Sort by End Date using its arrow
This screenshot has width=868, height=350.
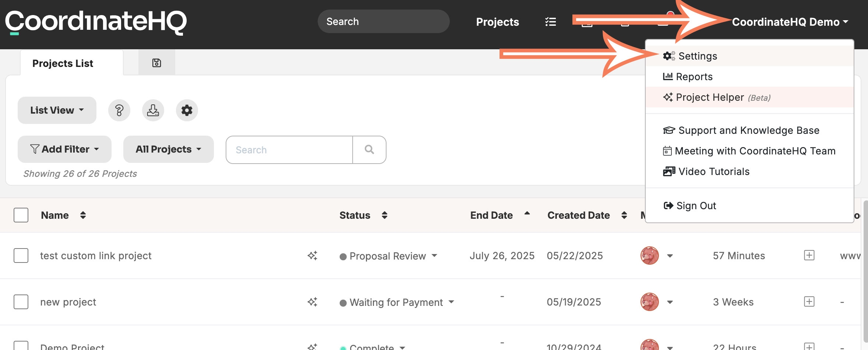527,213
